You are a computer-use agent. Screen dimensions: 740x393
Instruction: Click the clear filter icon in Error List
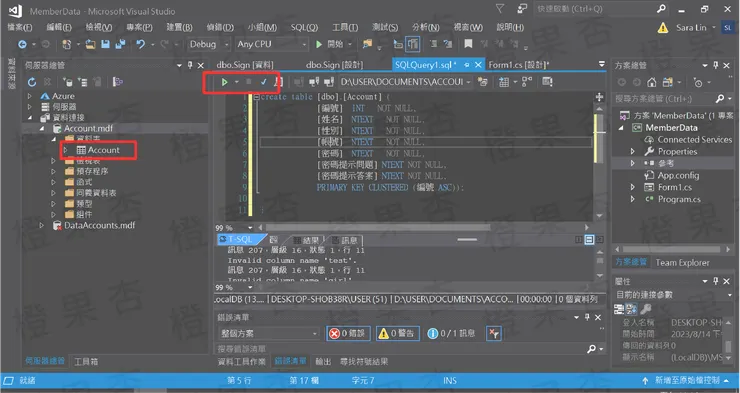(x=494, y=334)
